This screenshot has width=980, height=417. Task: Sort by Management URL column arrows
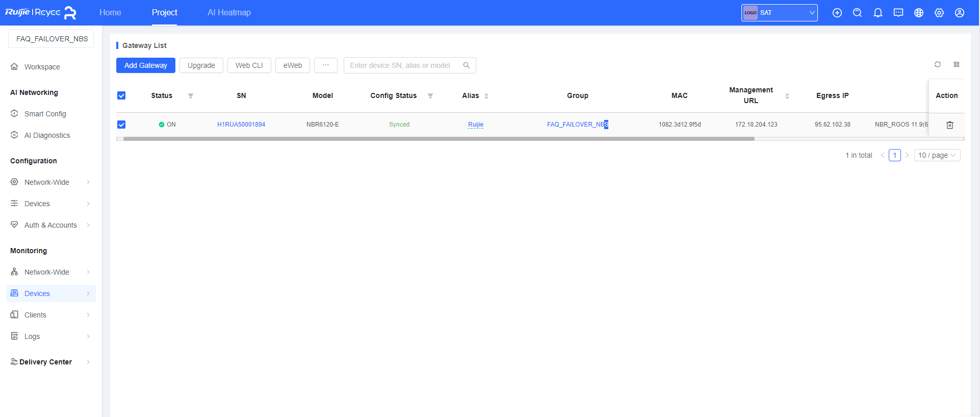point(787,96)
